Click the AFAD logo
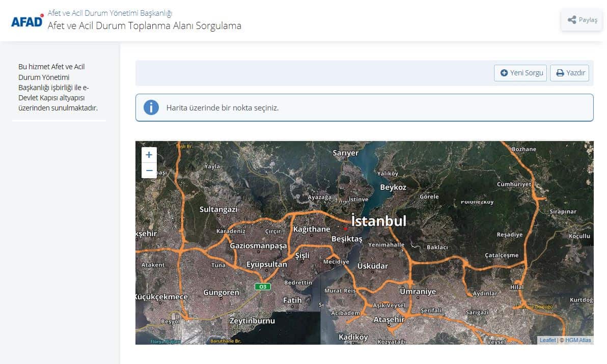The width and height of the screenshot is (607, 364). pos(27,20)
